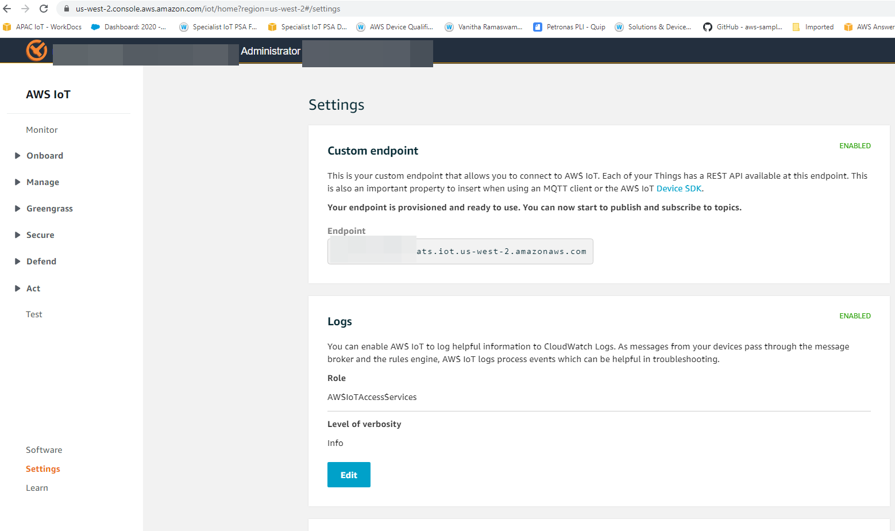
Task: Open the Software sidebar item
Action: pos(44,450)
